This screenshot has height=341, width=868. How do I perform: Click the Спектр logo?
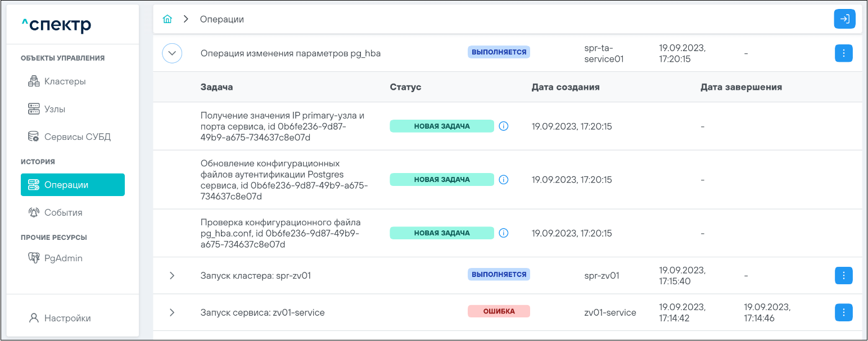[x=56, y=25]
